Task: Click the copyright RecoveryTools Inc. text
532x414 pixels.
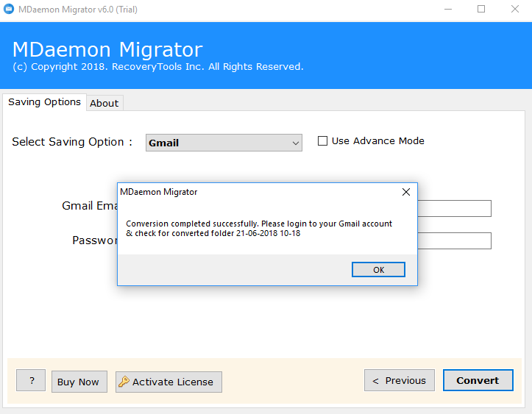Action: click(157, 66)
